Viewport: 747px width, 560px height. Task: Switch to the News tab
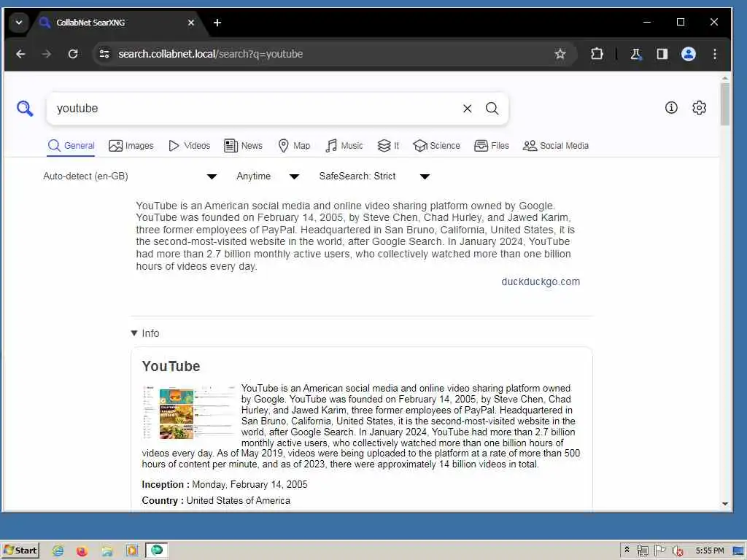(243, 146)
